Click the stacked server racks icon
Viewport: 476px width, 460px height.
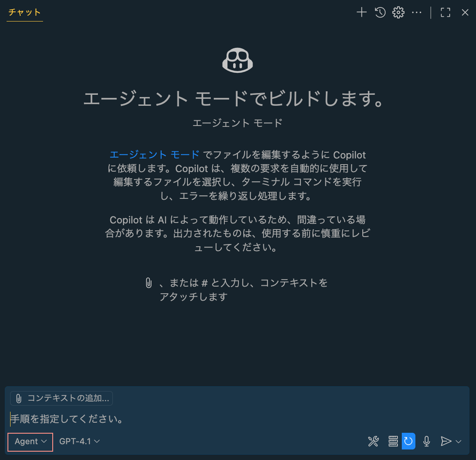393,442
